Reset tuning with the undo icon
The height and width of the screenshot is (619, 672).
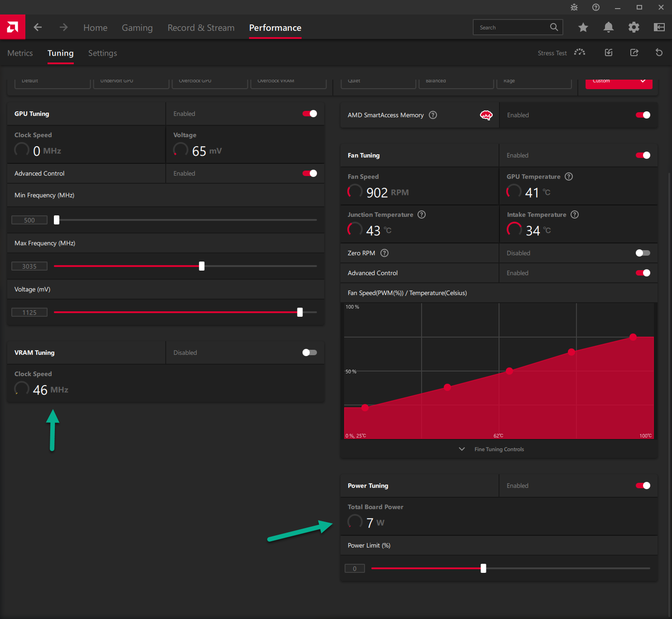pos(659,52)
